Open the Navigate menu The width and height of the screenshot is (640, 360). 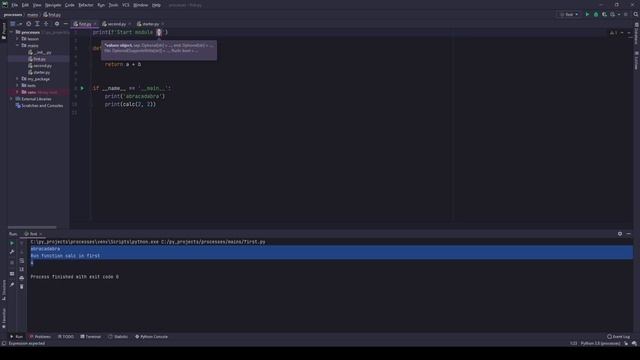coord(53,5)
